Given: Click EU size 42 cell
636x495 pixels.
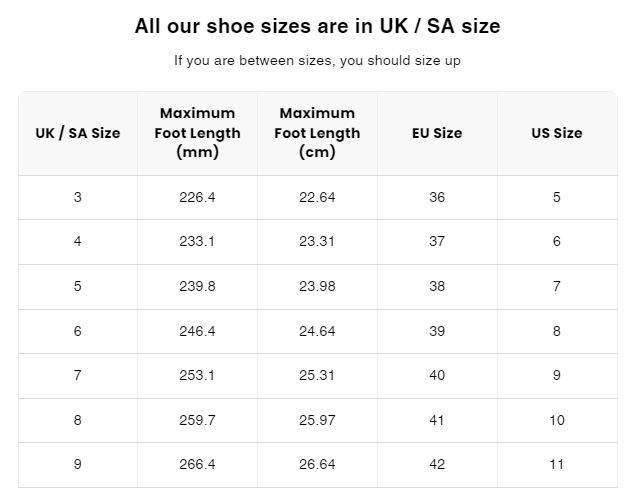Looking at the screenshot, I should [x=437, y=464].
